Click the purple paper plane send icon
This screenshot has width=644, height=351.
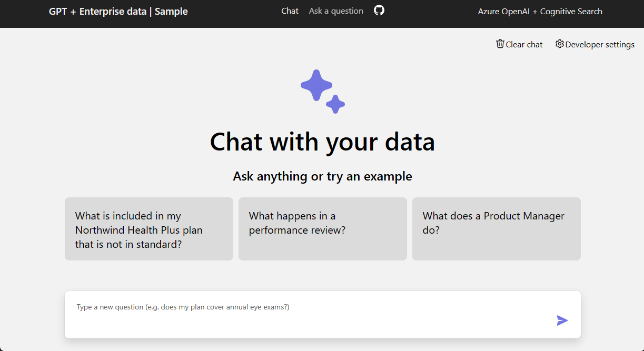pyautogui.click(x=562, y=320)
